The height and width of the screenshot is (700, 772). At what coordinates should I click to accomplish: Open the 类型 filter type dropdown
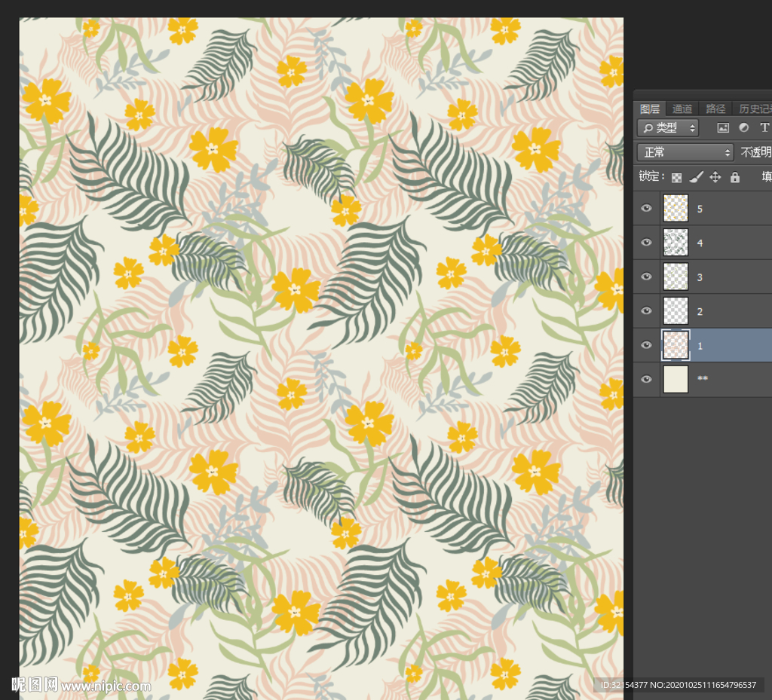point(668,128)
